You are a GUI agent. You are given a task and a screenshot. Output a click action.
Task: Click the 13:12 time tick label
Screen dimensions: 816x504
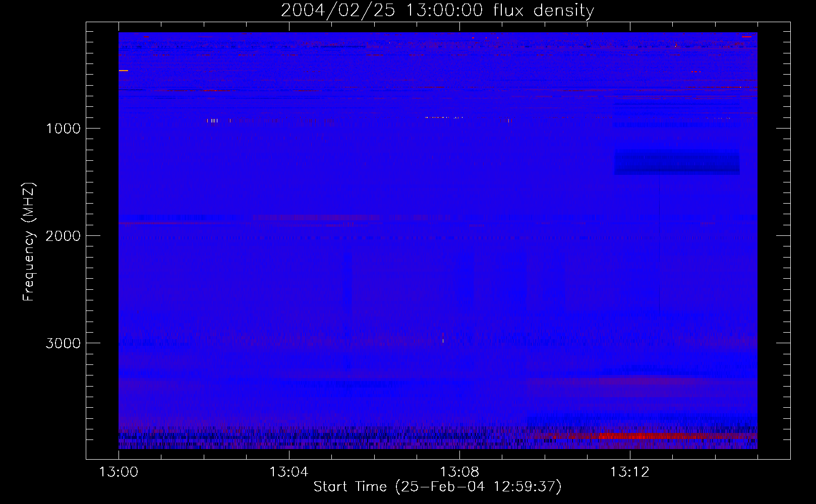click(x=629, y=472)
